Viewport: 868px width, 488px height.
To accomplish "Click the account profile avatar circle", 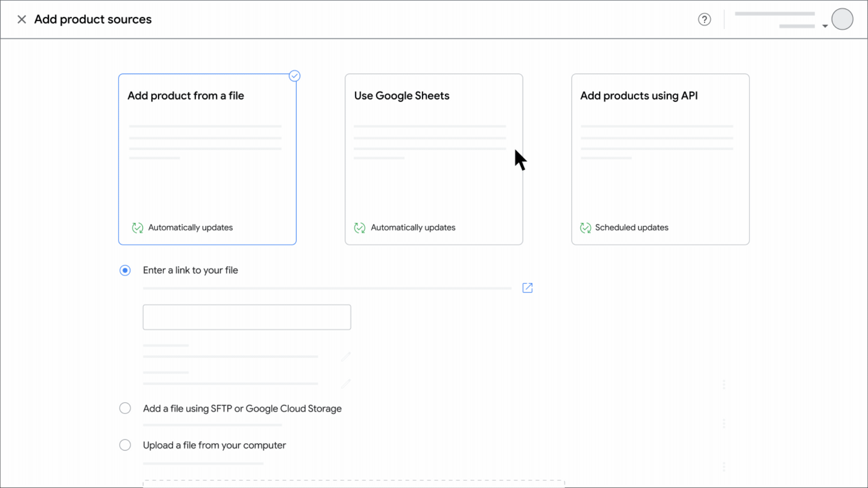I will [x=842, y=19].
